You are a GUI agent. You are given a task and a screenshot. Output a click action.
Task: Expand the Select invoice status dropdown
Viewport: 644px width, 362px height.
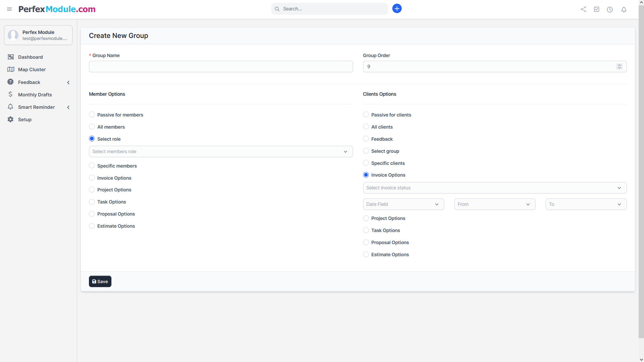pyautogui.click(x=494, y=188)
